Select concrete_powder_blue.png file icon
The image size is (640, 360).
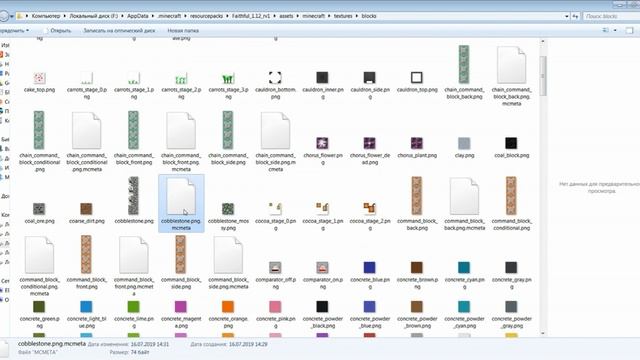pos(370,307)
